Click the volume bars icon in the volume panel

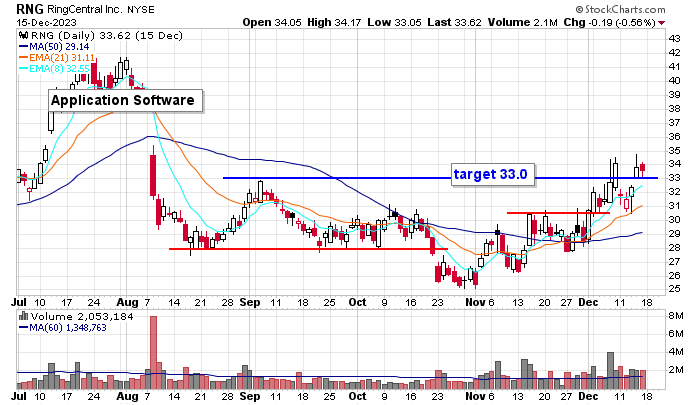coord(24,317)
